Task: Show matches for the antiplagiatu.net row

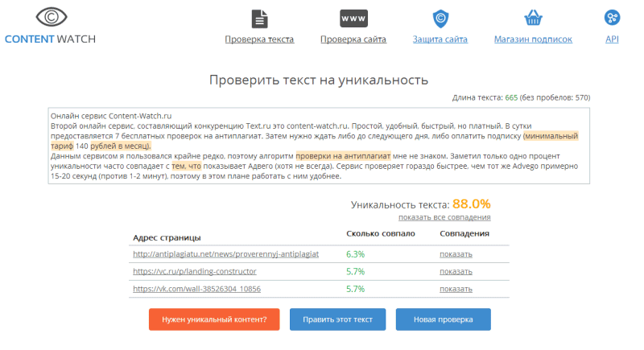Action: pyautogui.click(x=456, y=254)
